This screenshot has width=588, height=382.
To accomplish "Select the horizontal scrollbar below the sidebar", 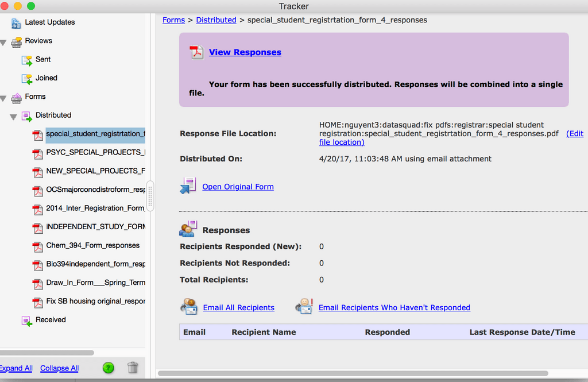I will (47, 352).
